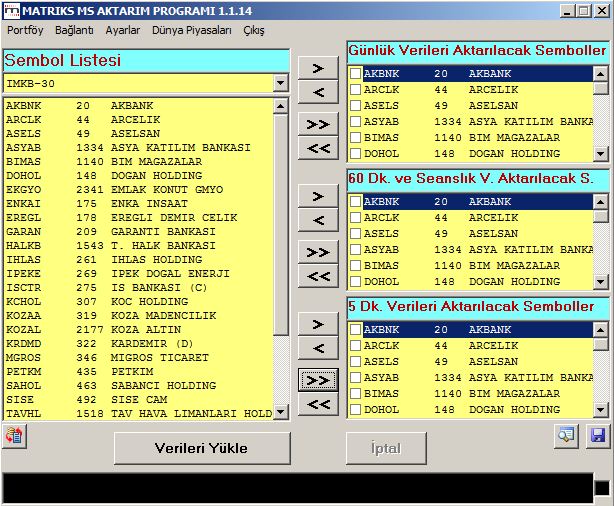
Task: Add all symbols to Günlük list with >>
Action: tap(318, 124)
